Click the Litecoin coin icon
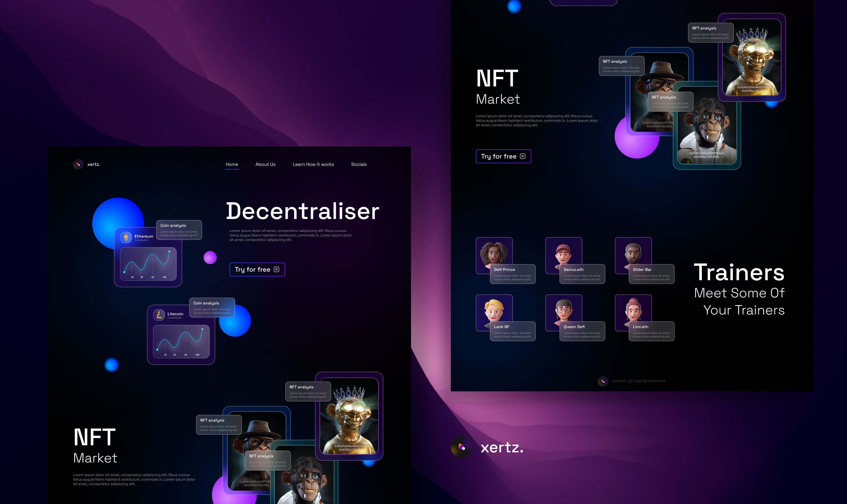 pos(159,315)
